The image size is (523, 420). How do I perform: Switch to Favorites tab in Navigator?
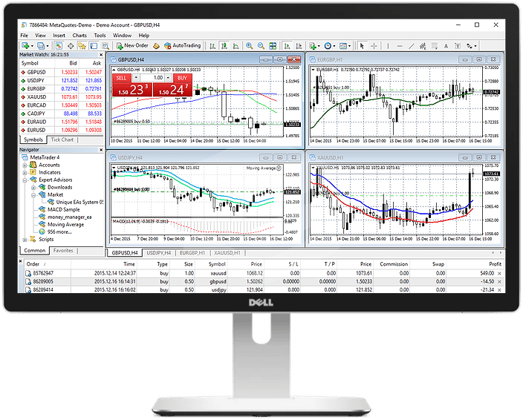point(63,251)
